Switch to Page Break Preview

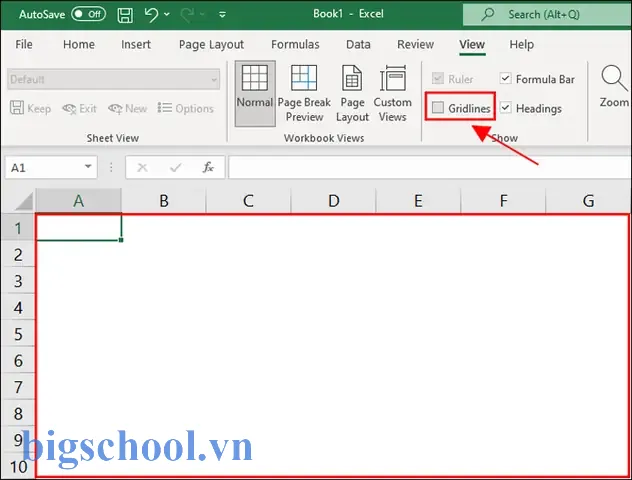pyautogui.click(x=304, y=94)
